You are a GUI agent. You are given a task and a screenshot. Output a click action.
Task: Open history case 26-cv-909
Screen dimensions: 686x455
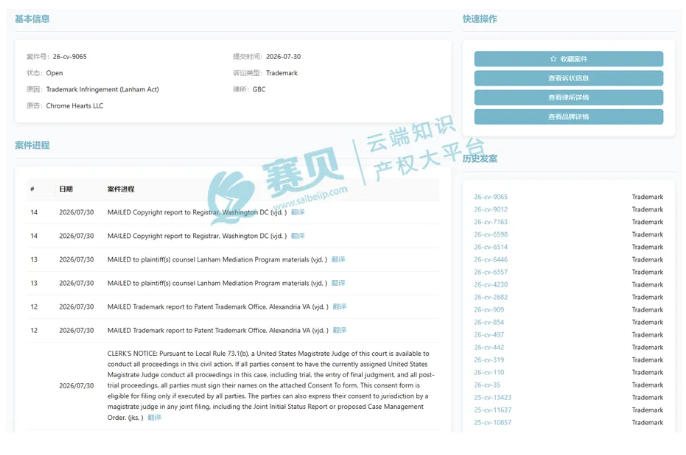[489, 310]
